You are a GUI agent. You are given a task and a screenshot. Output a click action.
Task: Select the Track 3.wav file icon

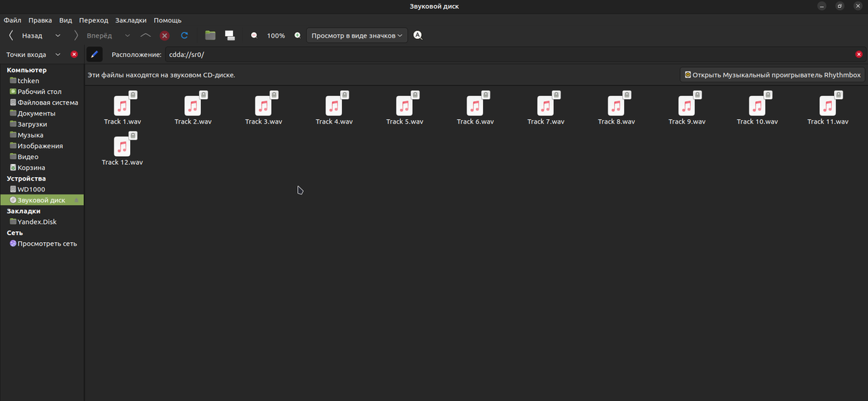pos(263,106)
